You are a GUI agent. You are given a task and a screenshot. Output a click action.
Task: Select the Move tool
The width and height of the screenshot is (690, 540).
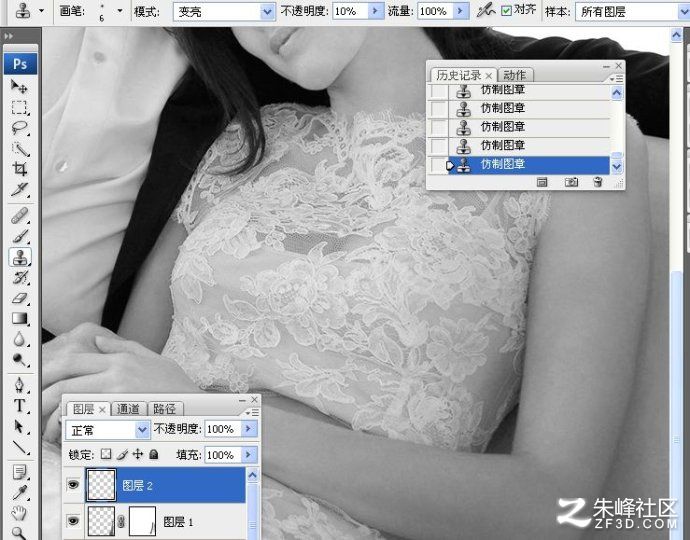pos(19,86)
